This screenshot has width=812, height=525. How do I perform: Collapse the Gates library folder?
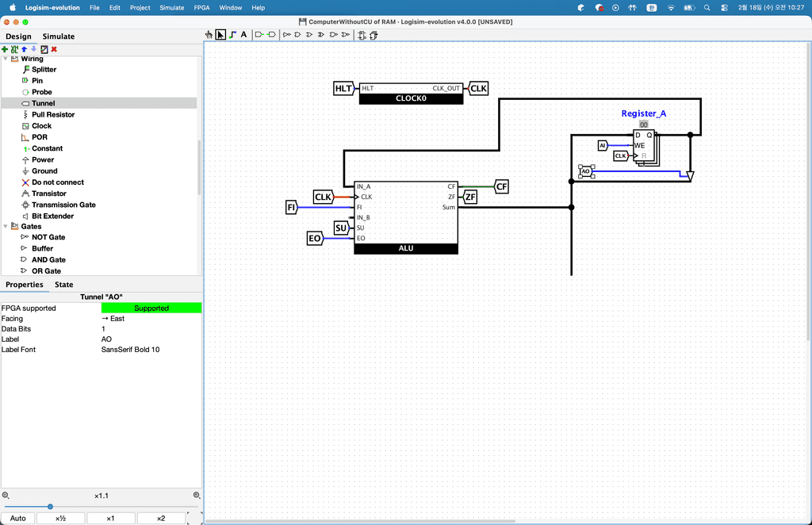point(6,227)
